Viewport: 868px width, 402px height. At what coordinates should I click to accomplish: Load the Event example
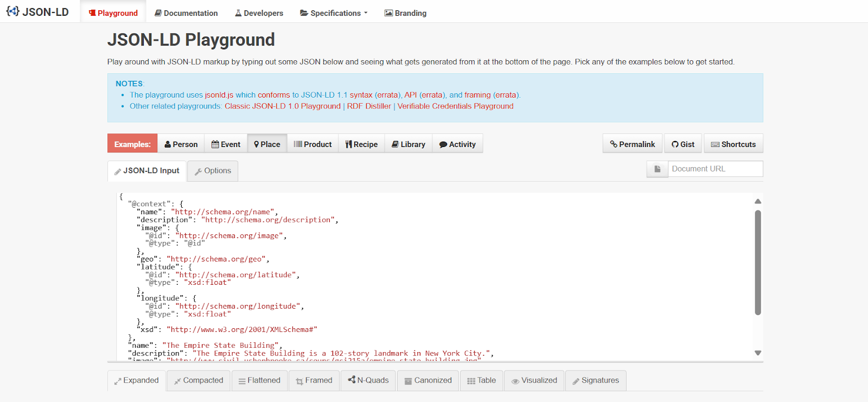226,144
